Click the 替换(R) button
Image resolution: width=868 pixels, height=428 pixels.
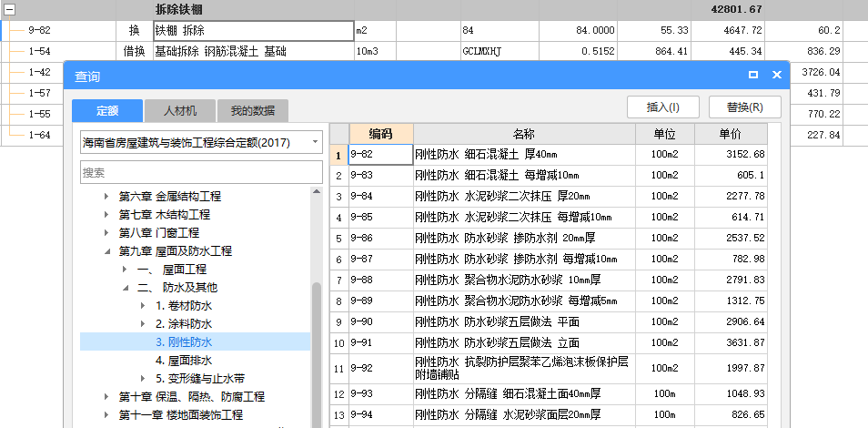point(745,107)
